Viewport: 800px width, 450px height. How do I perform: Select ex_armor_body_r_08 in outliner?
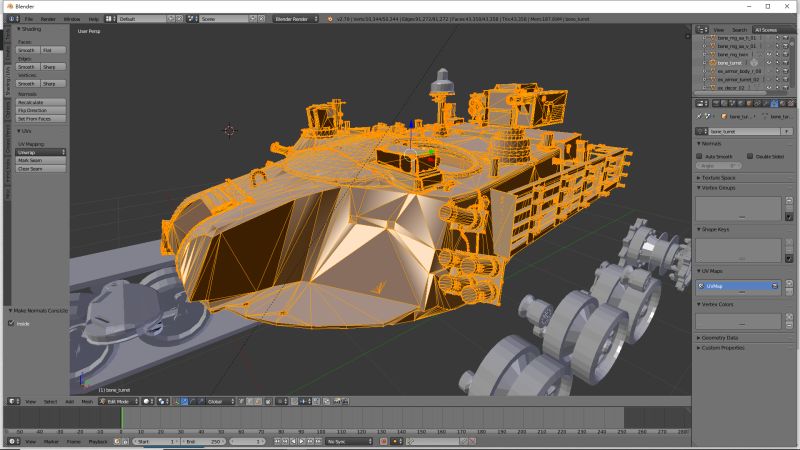coord(739,71)
